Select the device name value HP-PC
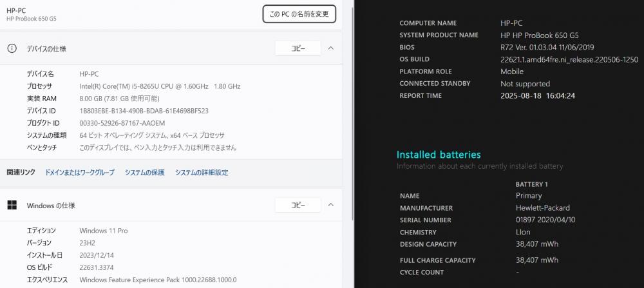 click(89, 74)
